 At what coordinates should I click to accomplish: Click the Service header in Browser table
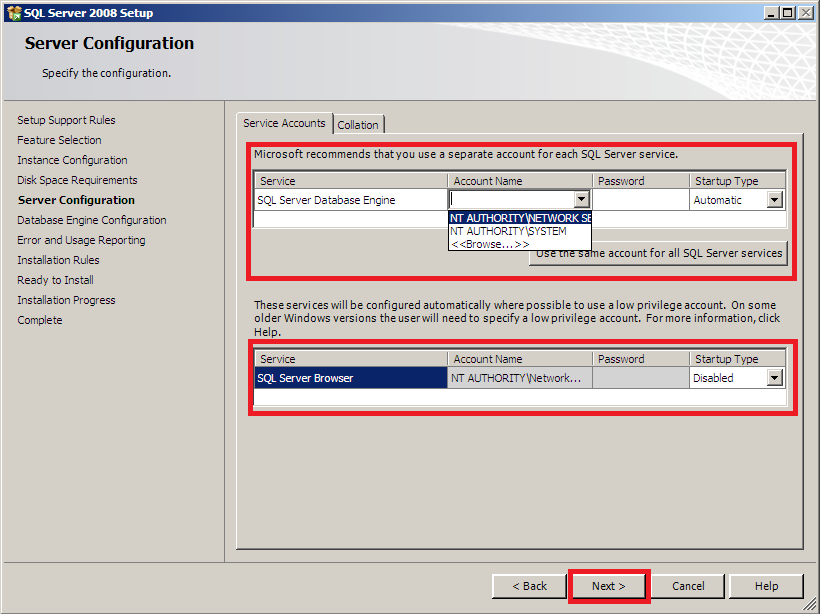351,359
